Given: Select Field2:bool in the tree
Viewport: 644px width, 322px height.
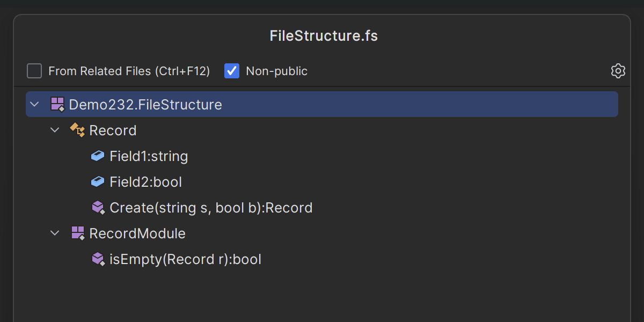Looking at the screenshot, I should (145, 182).
